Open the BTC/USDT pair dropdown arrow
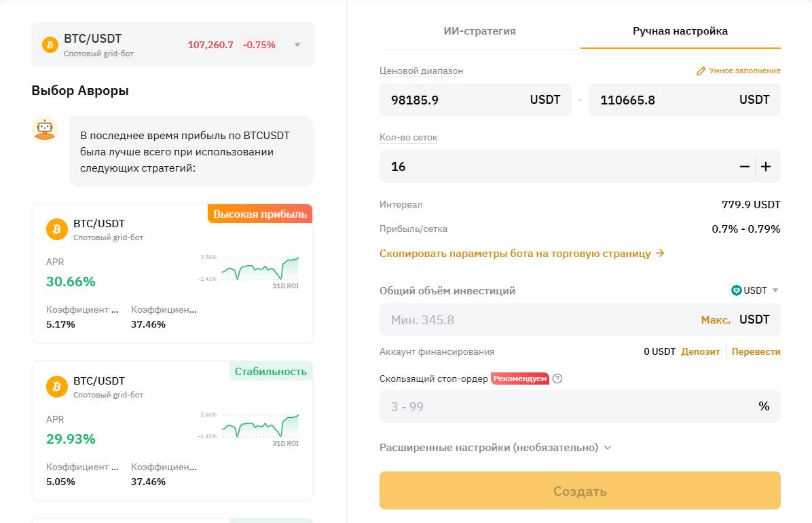 click(297, 45)
